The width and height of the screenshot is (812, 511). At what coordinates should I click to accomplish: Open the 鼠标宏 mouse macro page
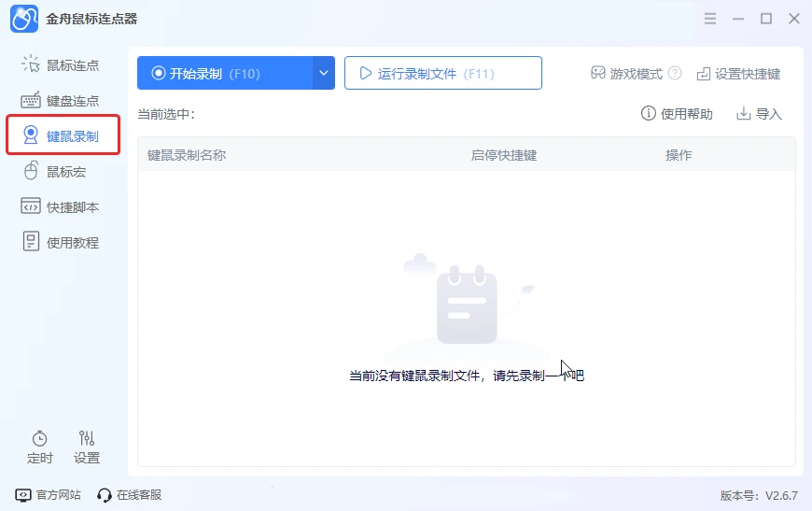pos(54,172)
